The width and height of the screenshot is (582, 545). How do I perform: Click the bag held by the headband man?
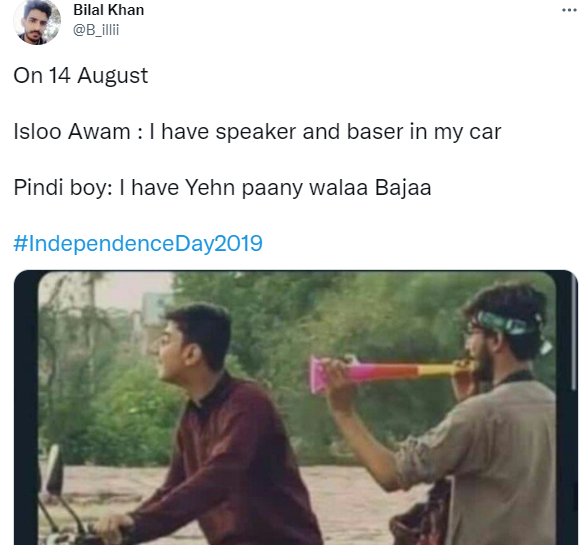[421, 516]
